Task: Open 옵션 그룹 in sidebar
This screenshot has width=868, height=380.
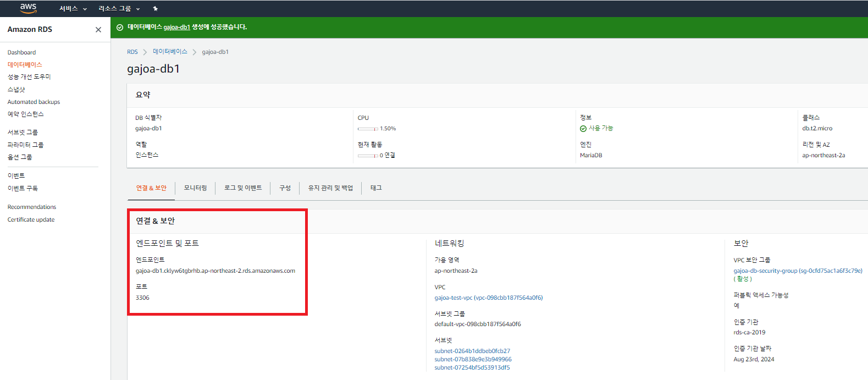Action: click(x=20, y=157)
